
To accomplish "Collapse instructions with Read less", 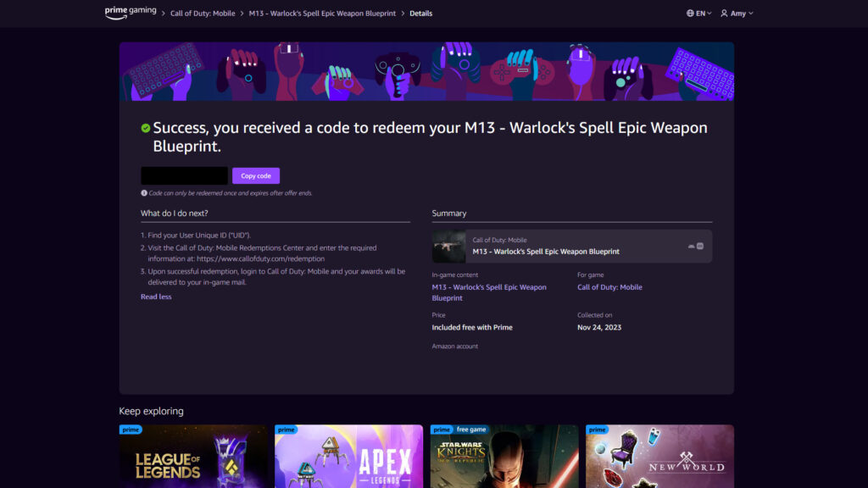I will pyautogui.click(x=156, y=297).
